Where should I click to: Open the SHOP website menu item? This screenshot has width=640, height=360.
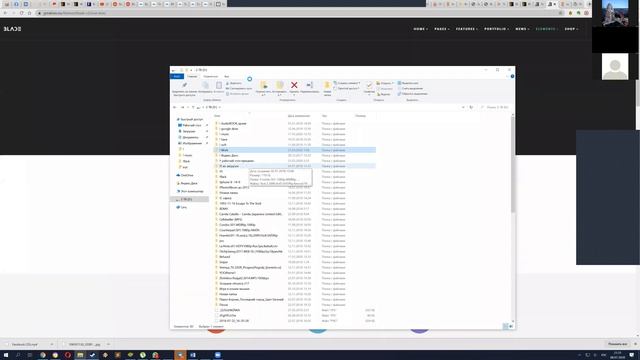point(571,29)
